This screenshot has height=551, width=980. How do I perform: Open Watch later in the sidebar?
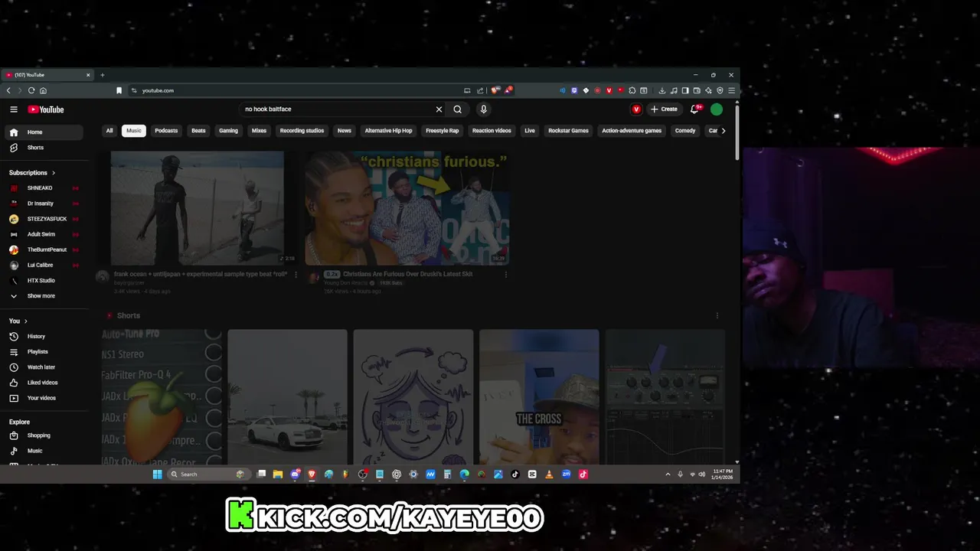point(42,367)
